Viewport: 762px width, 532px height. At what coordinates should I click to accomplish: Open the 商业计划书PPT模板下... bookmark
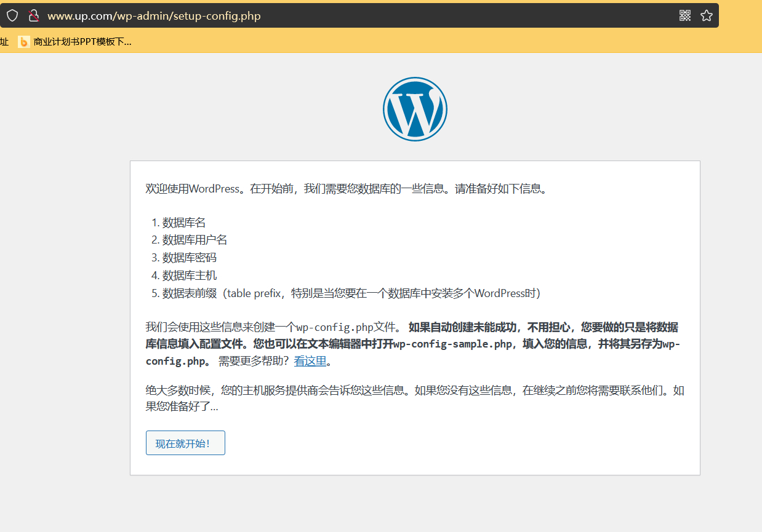pyautogui.click(x=75, y=42)
